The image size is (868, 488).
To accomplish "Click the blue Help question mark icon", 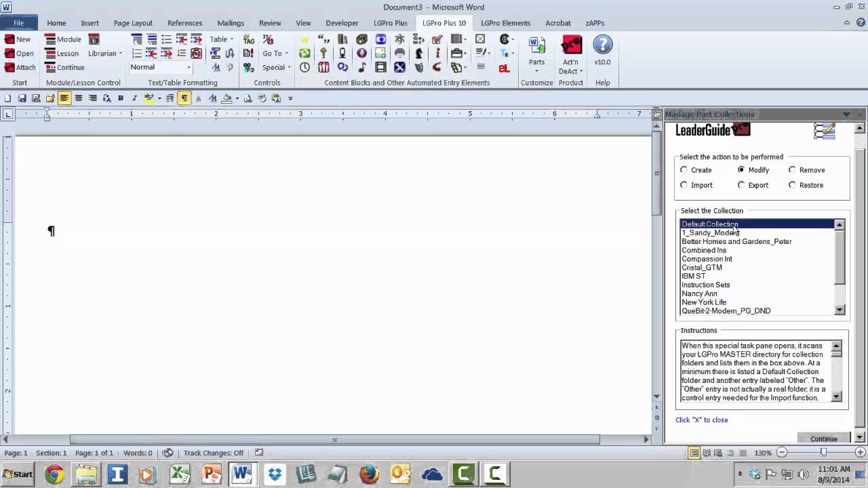I will point(602,45).
